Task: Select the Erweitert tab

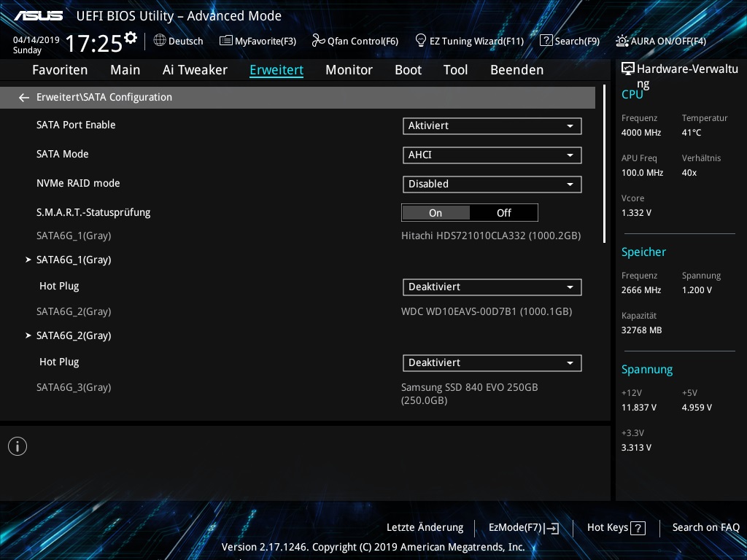Action: [x=276, y=70]
